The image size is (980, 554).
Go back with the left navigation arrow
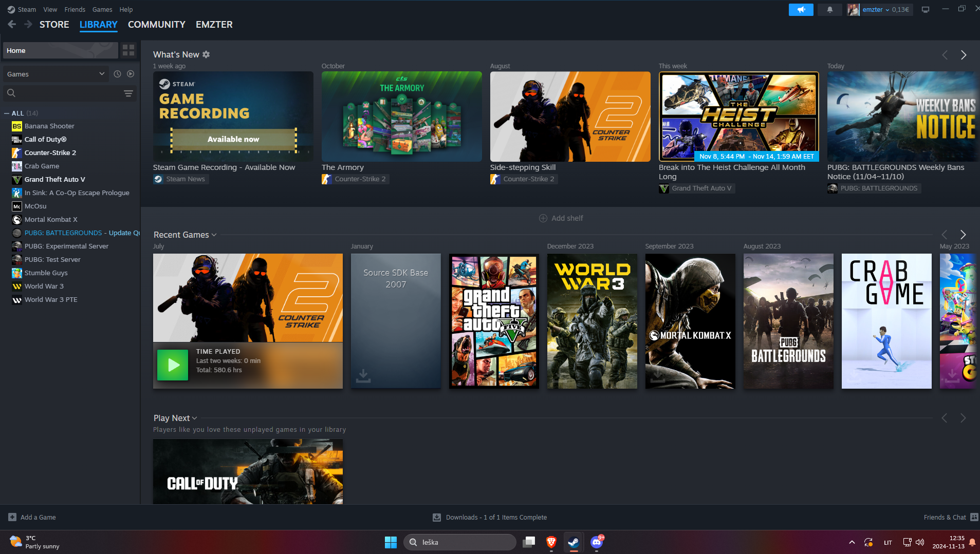coord(12,24)
